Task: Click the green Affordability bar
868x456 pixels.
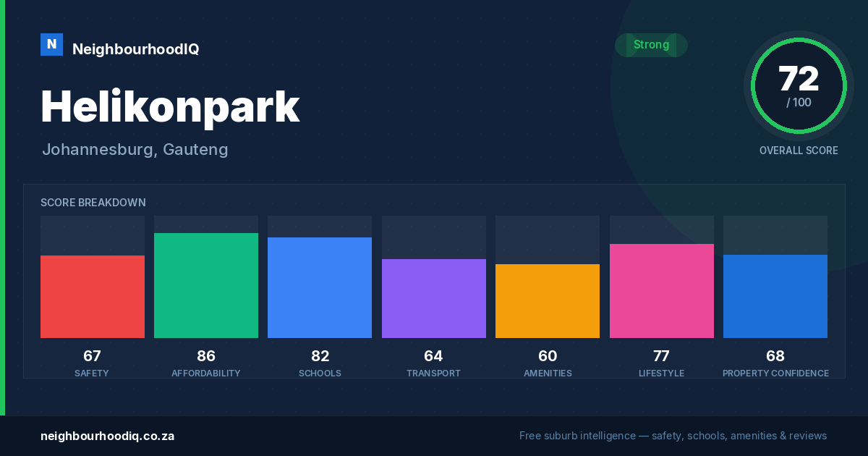Action: click(x=206, y=285)
